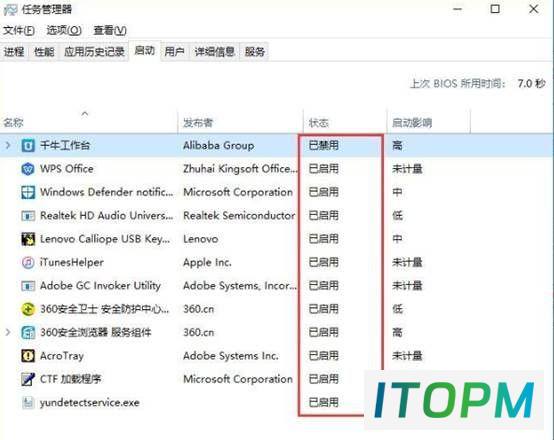Click the Windows Defender shield icon

pos(28,192)
